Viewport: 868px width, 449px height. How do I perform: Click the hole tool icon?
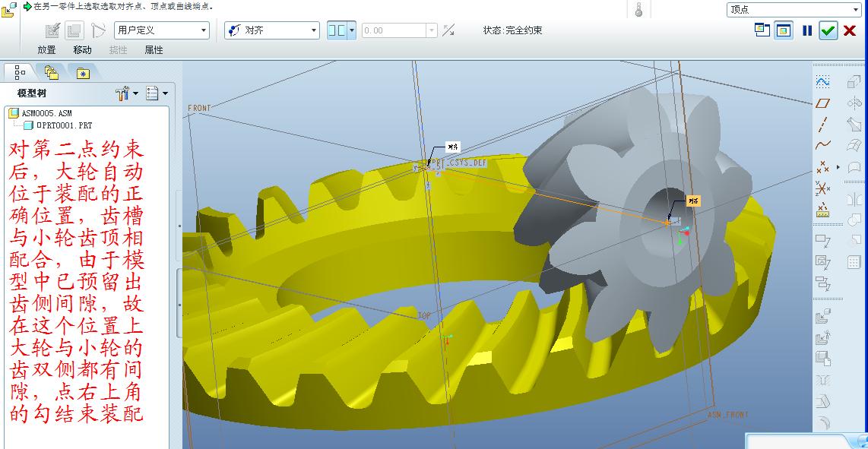(822, 380)
